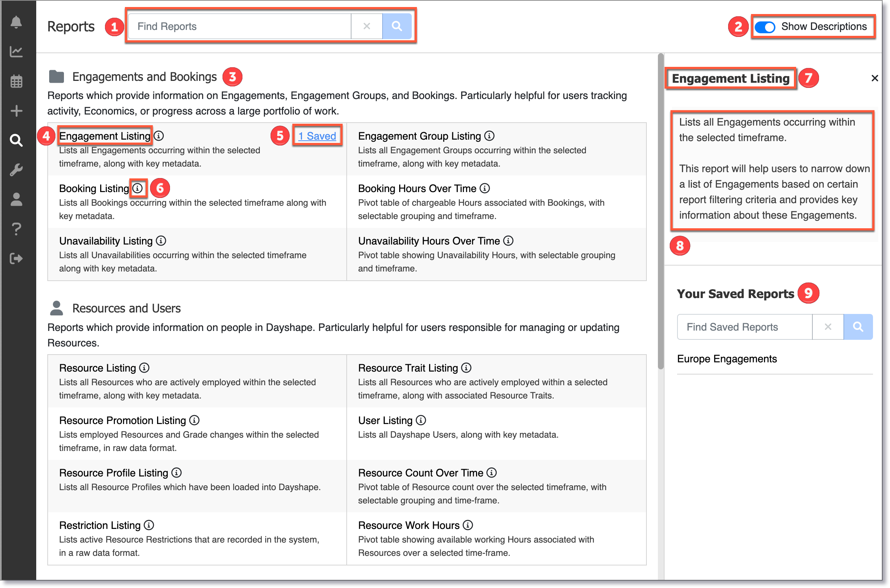Click info icon next to Unavailability Listing
This screenshot has height=588, width=890.
click(161, 241)
